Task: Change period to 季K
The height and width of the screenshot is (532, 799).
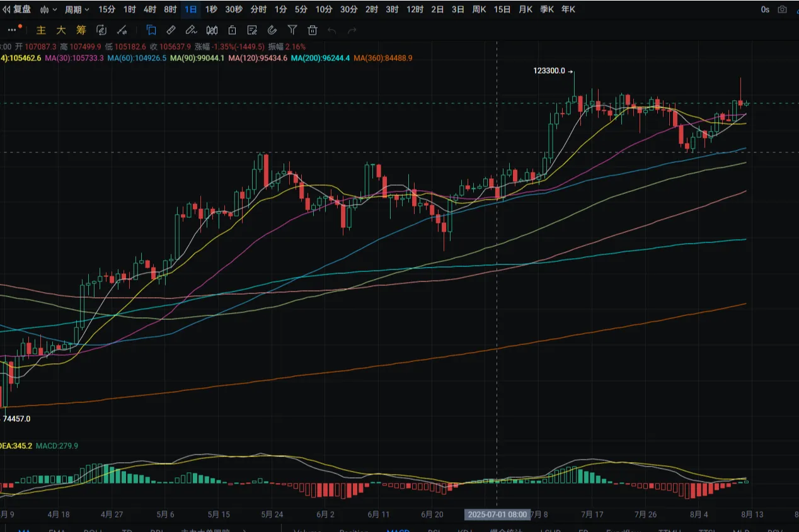Action: [x=547, y=9]
